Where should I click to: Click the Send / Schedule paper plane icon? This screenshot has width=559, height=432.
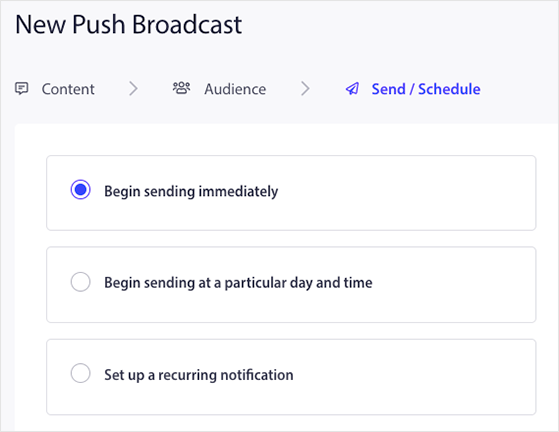[352, 89]
